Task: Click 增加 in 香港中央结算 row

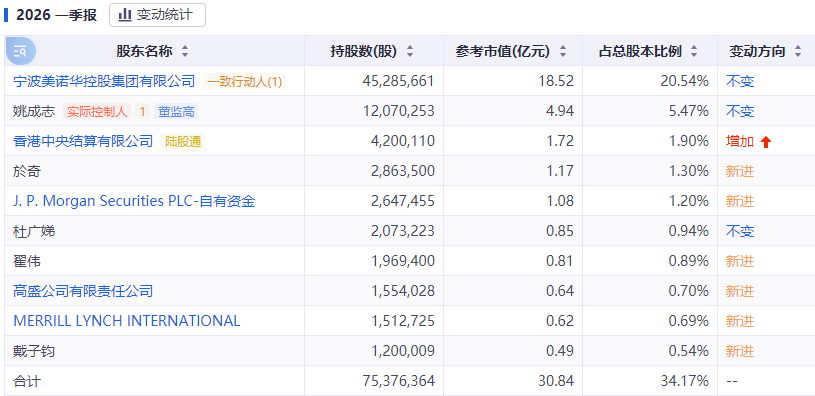Action: pos(740,141)
